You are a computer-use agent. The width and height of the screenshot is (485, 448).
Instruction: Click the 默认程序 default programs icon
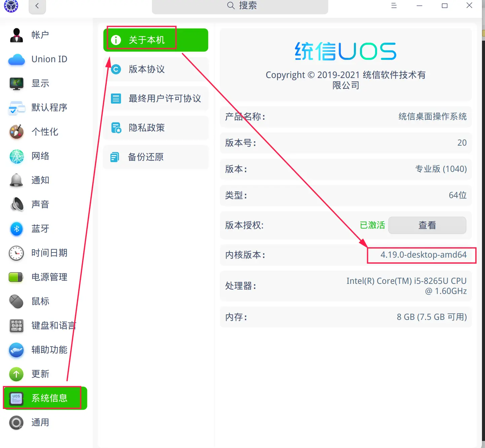(x=16, y=108)
